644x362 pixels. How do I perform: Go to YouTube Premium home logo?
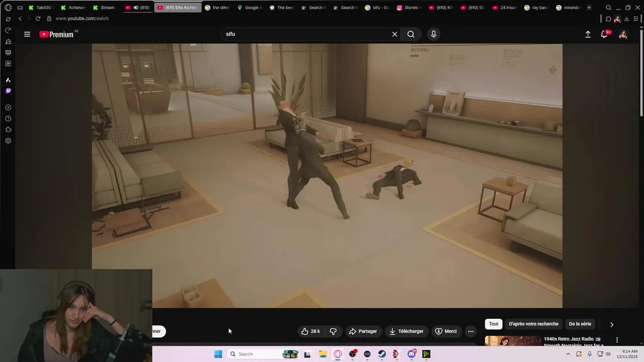(56, 34)
